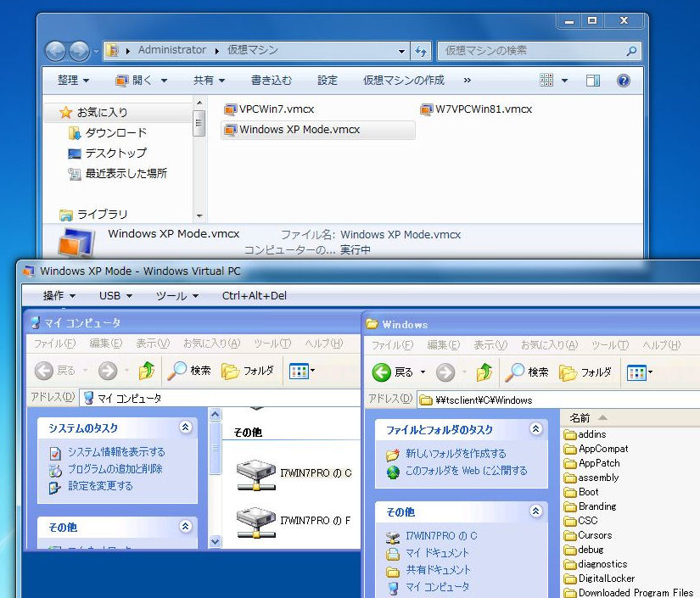Viewport: 700px width, 598px height.
Task: Collapse the システムのタスク panel
Action: coord(185,428)
